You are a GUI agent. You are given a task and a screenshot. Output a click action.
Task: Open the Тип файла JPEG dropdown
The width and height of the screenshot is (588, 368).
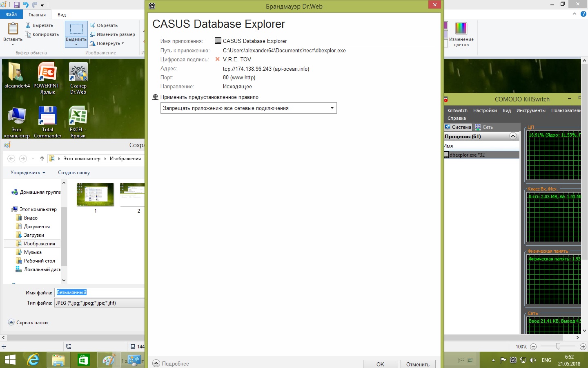100,303
